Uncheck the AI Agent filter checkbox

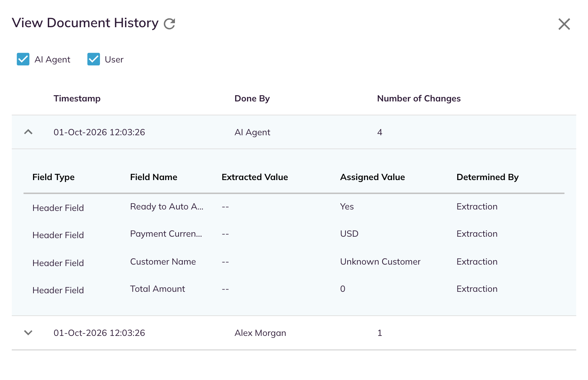tap(23, 59)
